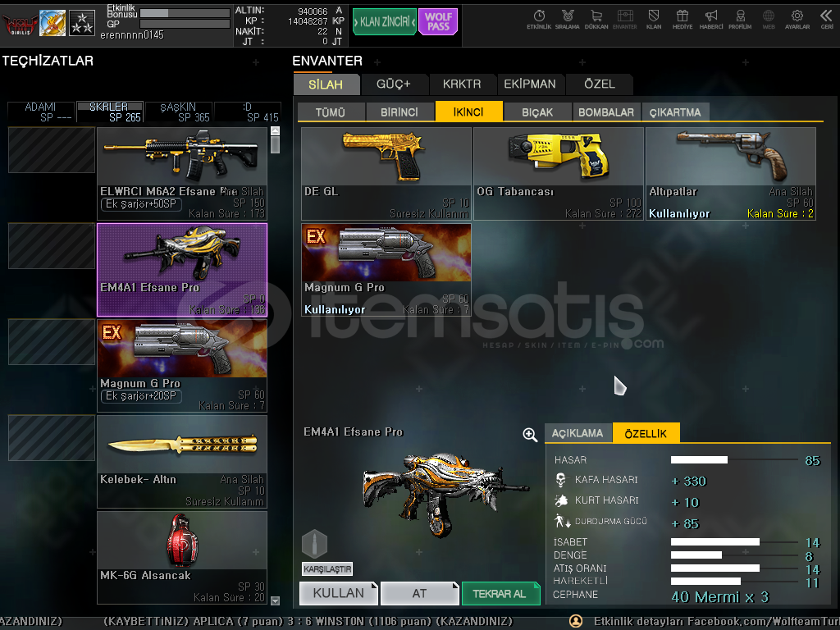Open the Özellik properties tab
This screenshot has width=840, height=630.
tap(646, 433)
